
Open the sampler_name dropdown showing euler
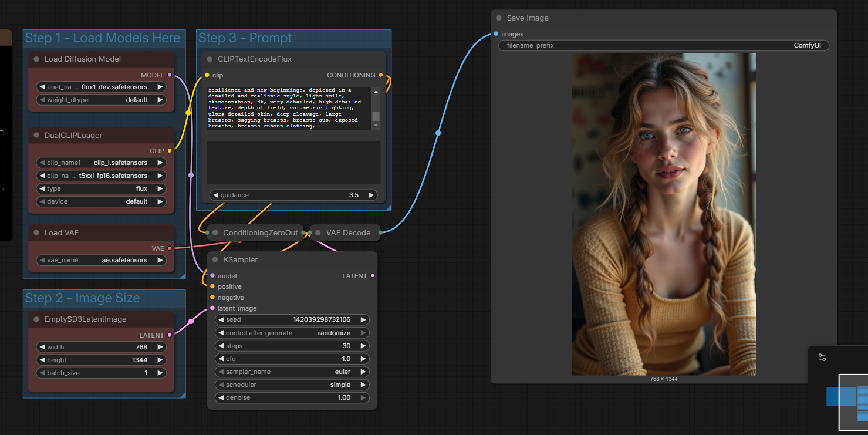[292, 372]
